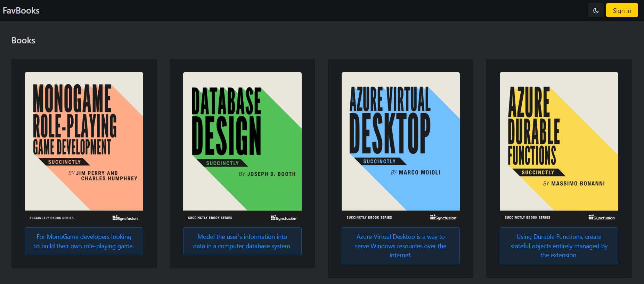The width and height of the screenshot is (644, 284).
Task: Click 'Using Durable Functions, create' description box
Action: 559,246
